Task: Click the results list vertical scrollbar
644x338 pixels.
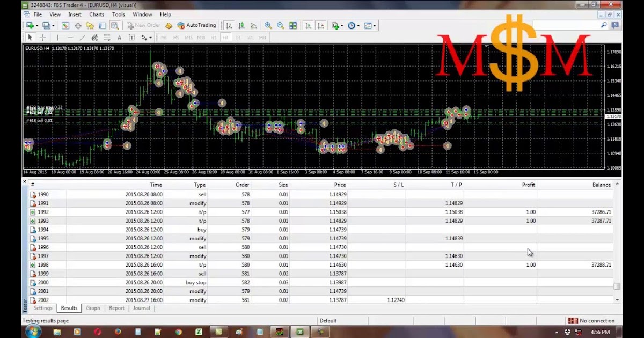Action: point(617,243)
